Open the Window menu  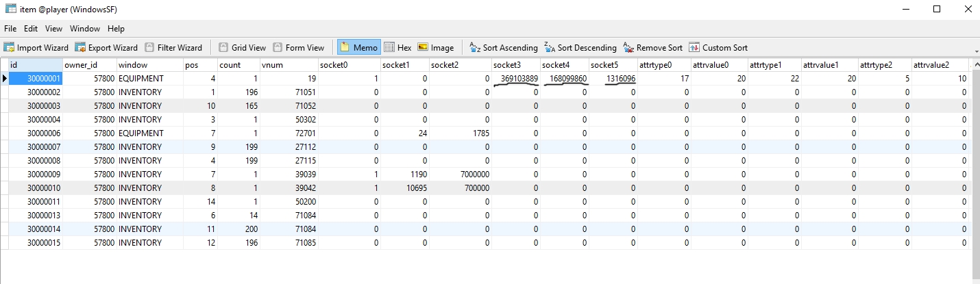pyautogui.click(x=85, y=29)
